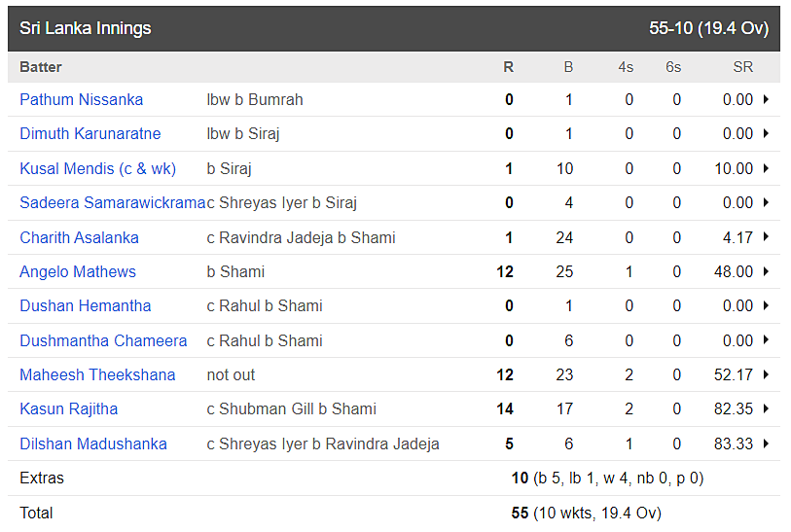Expand the arrow on Kusal Mendis's row
791x532 pixels.
pyautogui.click(x=767, y=168)
